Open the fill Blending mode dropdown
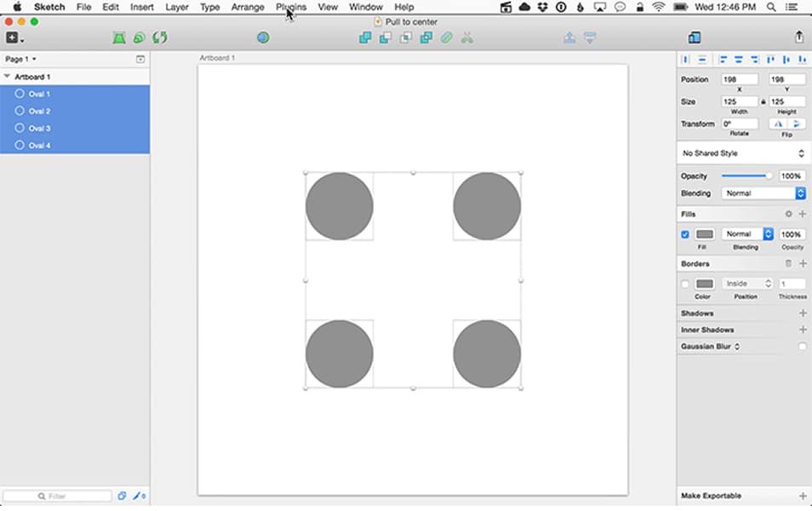Image resolution: width=812 pixels, height=511 pixels. coord(747,234)
